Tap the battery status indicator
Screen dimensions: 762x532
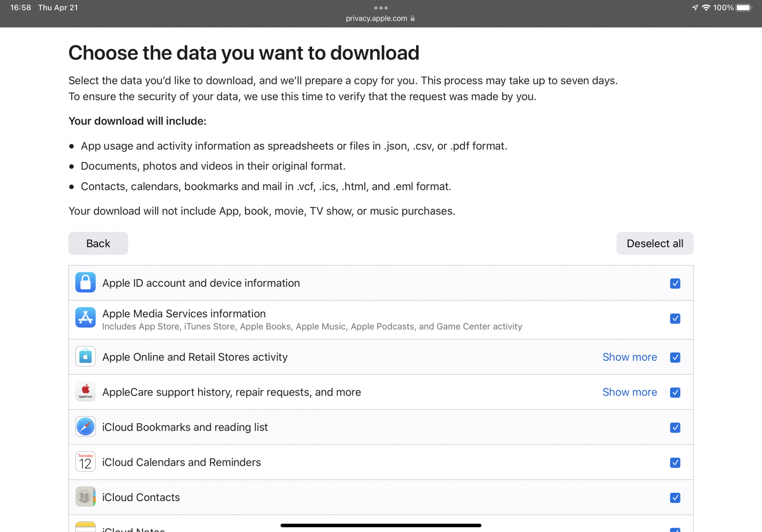pyautogui.click(x=744, y=8)
